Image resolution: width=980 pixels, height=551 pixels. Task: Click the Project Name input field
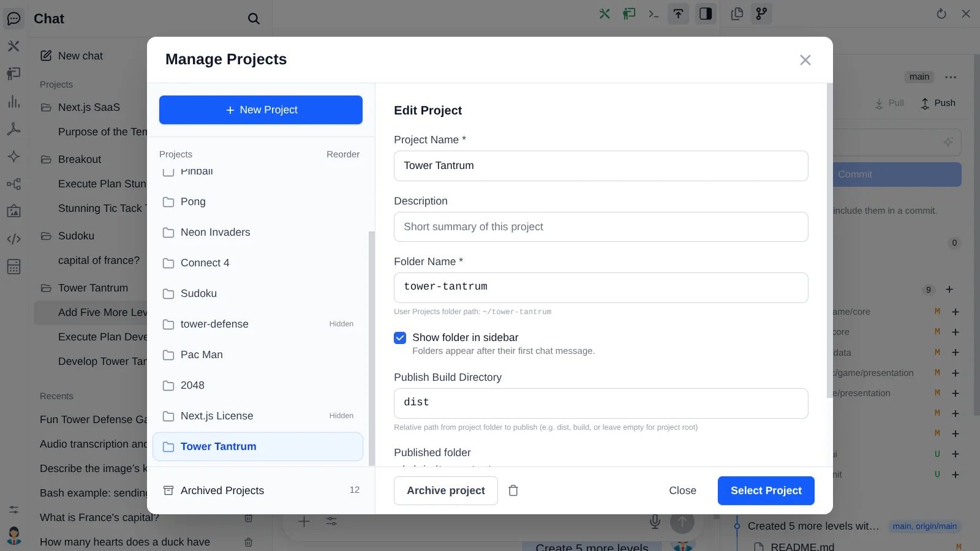point(601,166)
